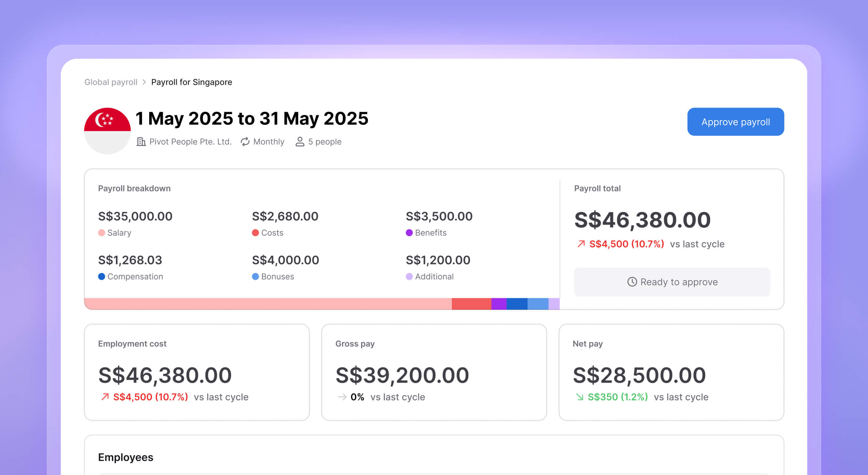The image size is (868, 475).
Task: Click the Ready to approve status button
Action: (x=672, y=282)
